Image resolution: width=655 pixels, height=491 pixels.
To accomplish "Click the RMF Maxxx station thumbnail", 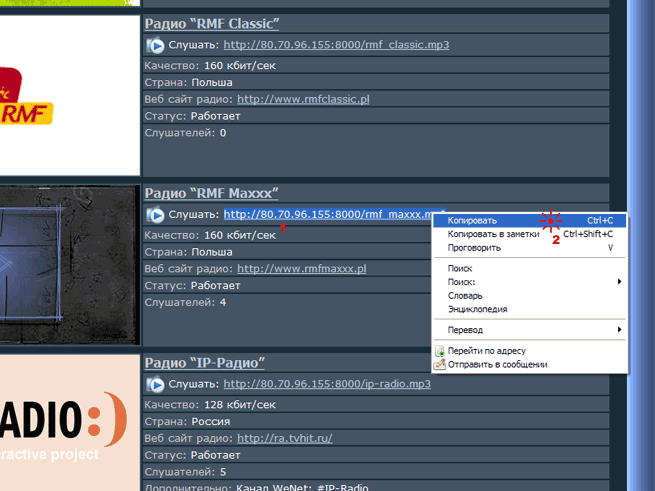I will click(69, 265).
